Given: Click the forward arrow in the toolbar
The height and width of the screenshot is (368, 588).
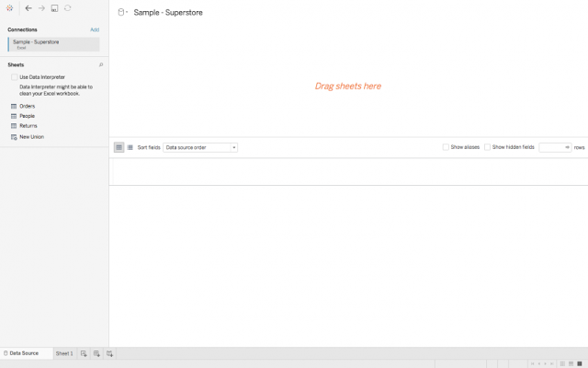Looking at the screenshot, I should pyautogui.click(x=41, y=8).
